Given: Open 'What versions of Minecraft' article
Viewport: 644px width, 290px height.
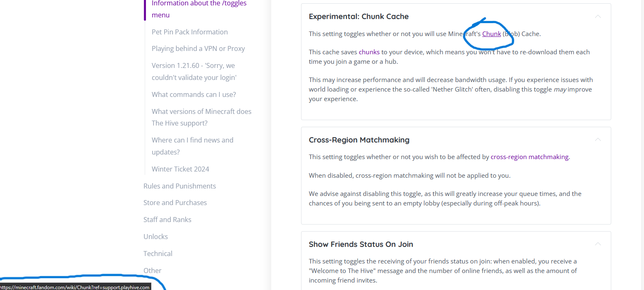Looking at the screenshot, I should [202, 117].
